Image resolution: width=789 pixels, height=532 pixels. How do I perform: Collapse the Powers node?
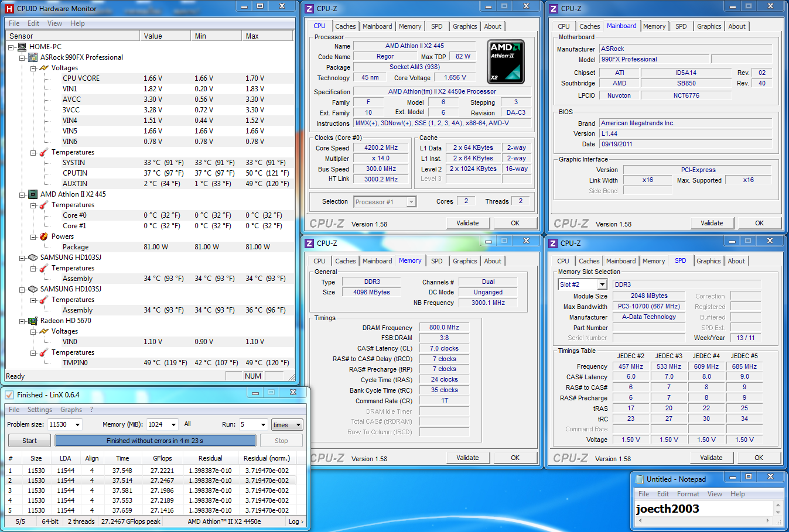coord(33,236)
